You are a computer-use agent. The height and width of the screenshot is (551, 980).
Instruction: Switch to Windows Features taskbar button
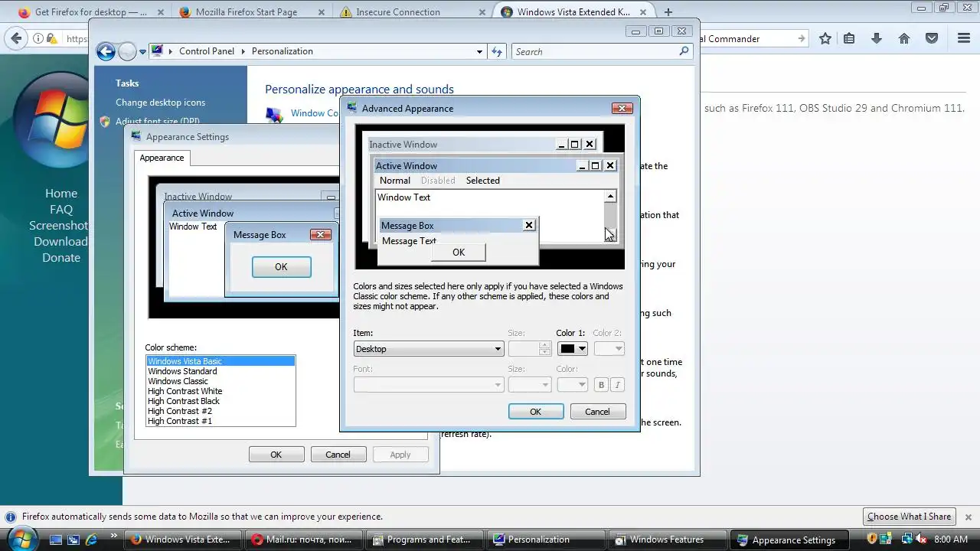coord(667,540)
